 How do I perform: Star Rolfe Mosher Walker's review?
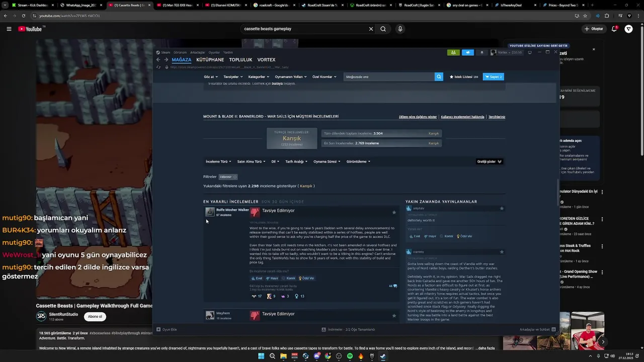(x=394, y=212)
